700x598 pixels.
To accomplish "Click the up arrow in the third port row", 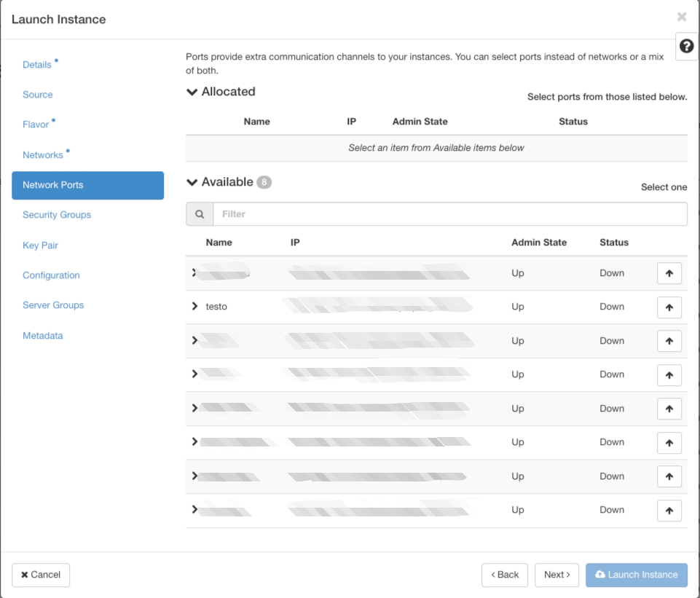I will point(669,341).
